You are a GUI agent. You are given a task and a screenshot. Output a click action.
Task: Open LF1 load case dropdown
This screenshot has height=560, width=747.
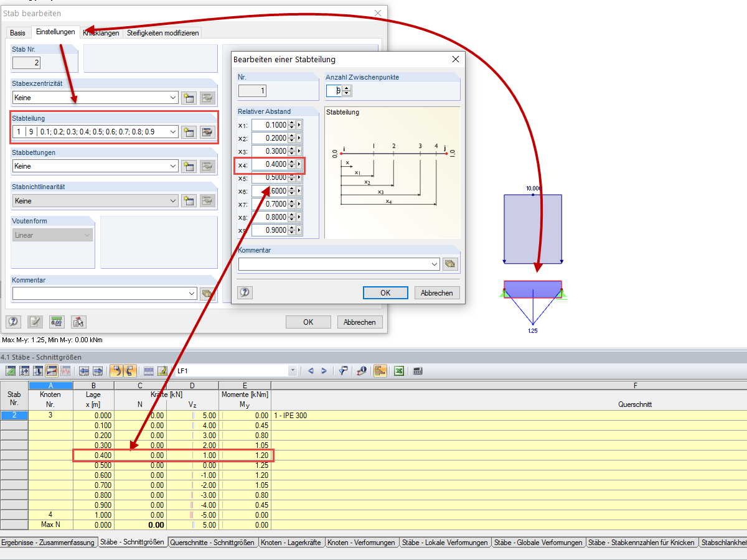click(x=293, y=371)
